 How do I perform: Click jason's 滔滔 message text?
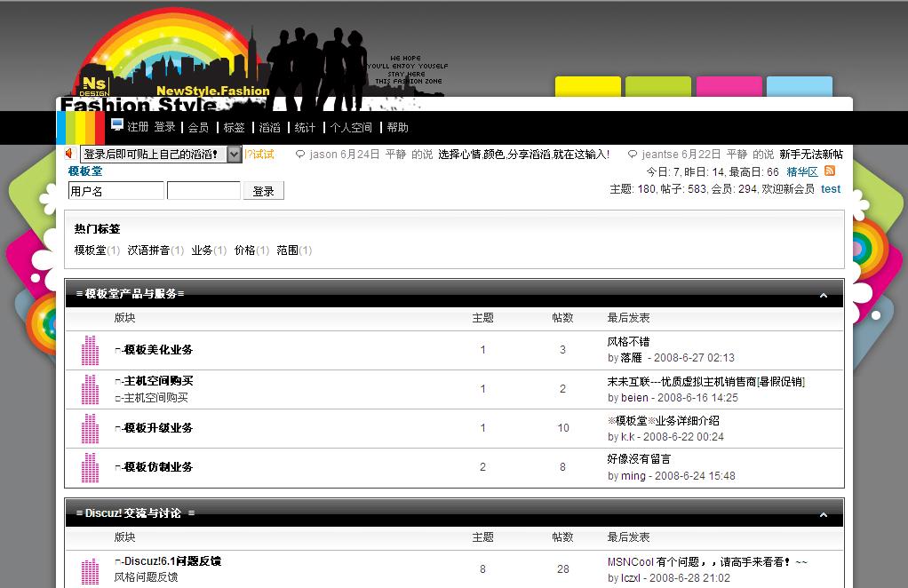click(x=523, y=155)
